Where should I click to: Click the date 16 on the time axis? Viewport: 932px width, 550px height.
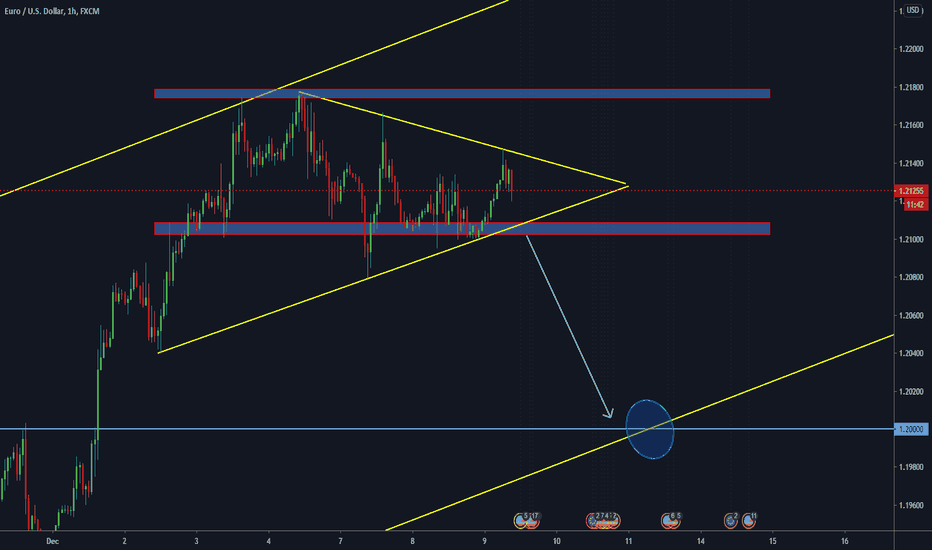pyautogui.click(x=845, y=541)
